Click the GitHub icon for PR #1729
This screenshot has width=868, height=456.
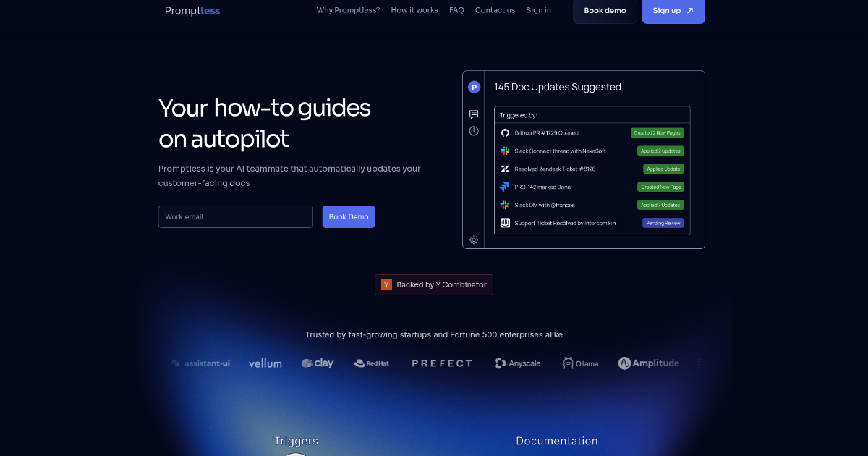(505, 133)
